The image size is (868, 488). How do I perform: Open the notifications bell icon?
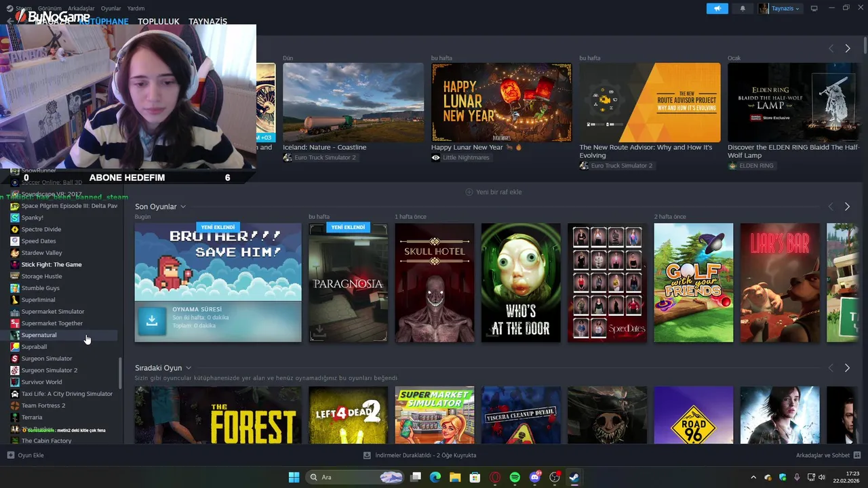tap(743, 8)
